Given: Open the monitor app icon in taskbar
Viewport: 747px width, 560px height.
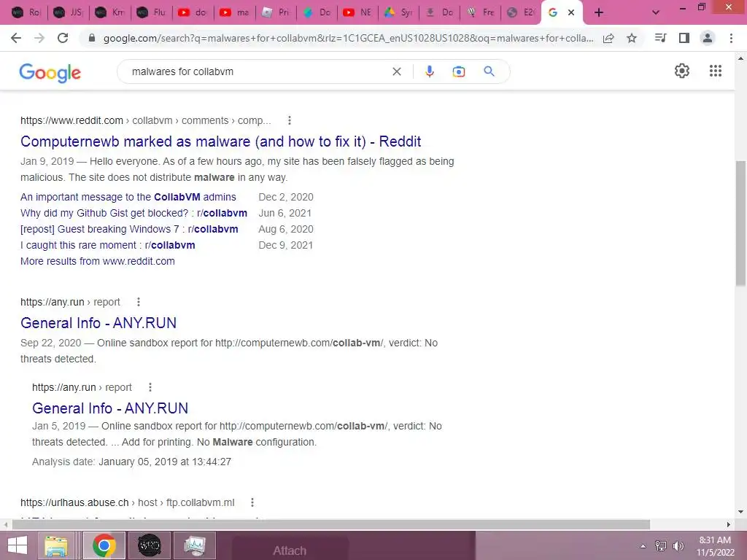Looking at the screenshot, I should click(x=194, y=545).
